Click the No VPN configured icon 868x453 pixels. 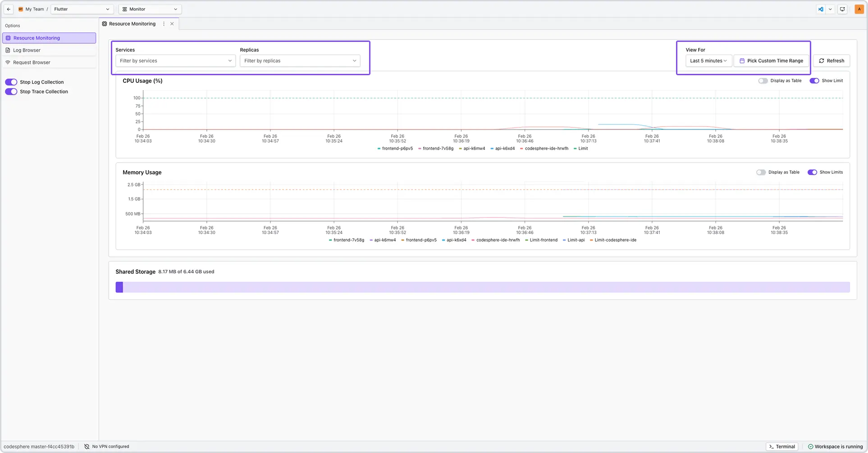coord(87,447)
